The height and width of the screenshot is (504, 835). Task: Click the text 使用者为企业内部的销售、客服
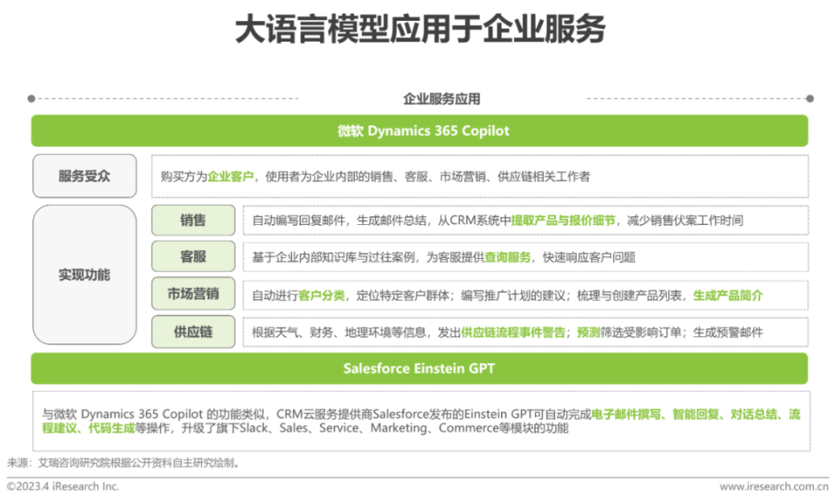[x=347, y=176]
